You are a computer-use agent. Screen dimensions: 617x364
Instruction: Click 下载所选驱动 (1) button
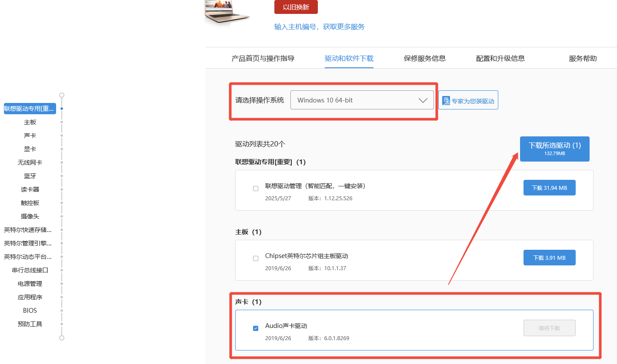pyautogui.click(x=555, y=149)
